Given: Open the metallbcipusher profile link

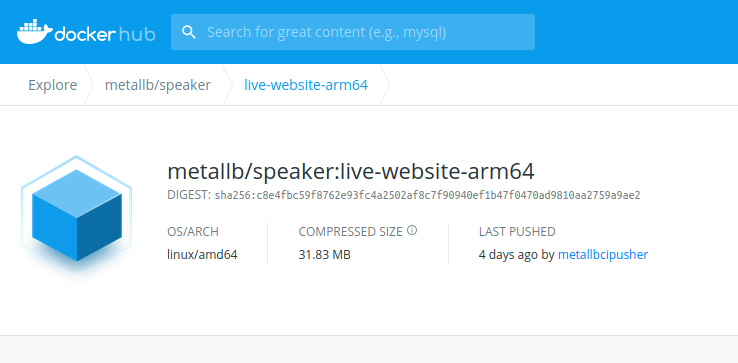Looking at the screenshot, I should coord(603,255).
